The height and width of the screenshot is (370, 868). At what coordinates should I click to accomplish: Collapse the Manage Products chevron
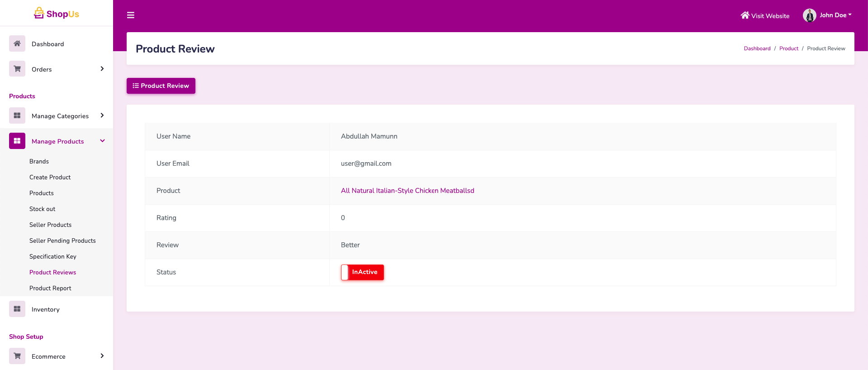click(x=102, y=141)
